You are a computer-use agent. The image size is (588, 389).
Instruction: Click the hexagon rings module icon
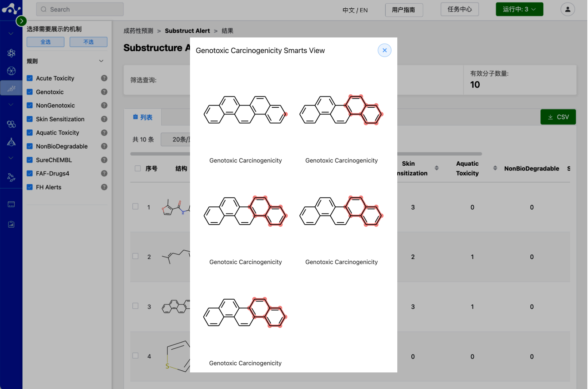pyautogui.click(x=11, y=124)
